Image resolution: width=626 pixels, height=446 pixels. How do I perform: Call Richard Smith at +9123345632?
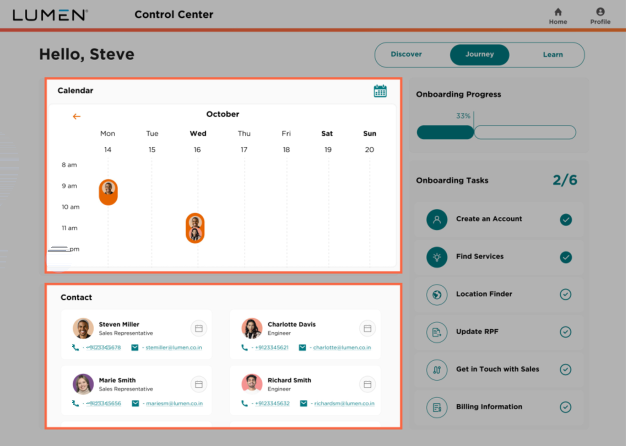click(272, 404)
